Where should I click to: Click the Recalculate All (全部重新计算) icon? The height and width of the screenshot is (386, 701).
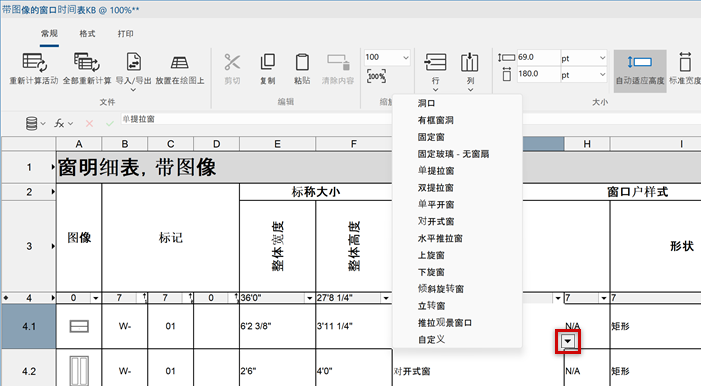point(87,62)
